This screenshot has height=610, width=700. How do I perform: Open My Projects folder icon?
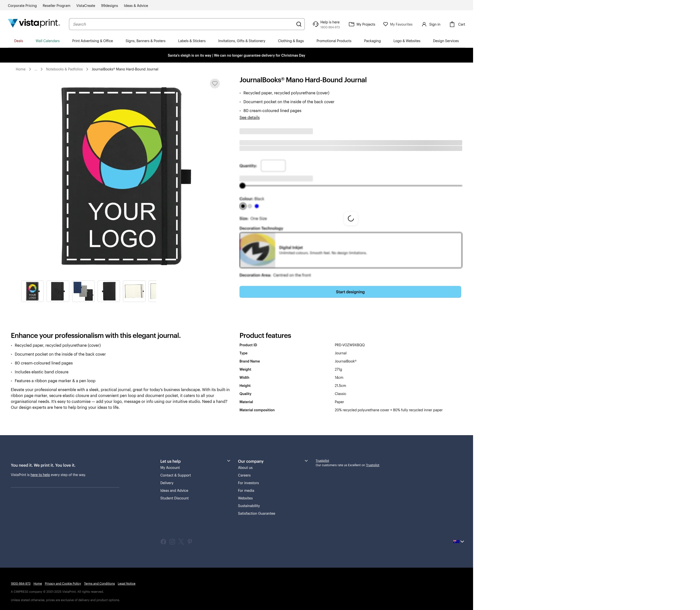point(352,24)
